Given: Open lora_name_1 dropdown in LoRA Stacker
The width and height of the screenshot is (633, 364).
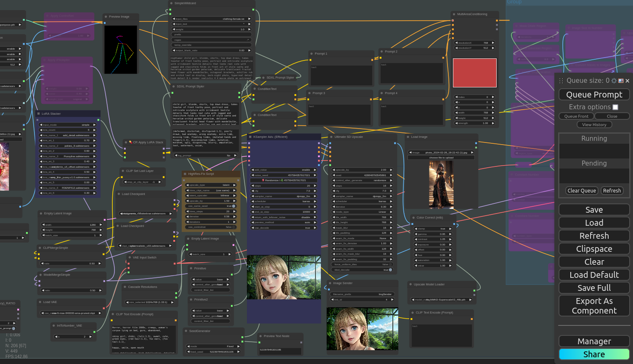Looking at the screenshot, I should pyautogui.click(x=68, y=135).
